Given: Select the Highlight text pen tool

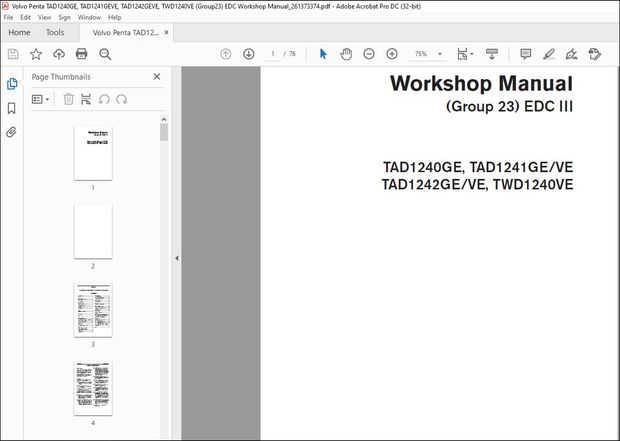Looking at the screenshot, I should [x=549, y=54].
